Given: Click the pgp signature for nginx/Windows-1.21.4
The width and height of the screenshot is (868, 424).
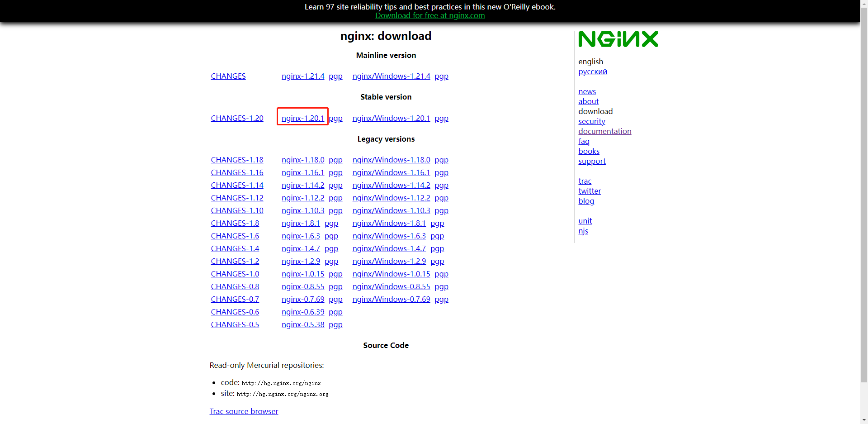Looking at the screenshot, I should point(441,76).
